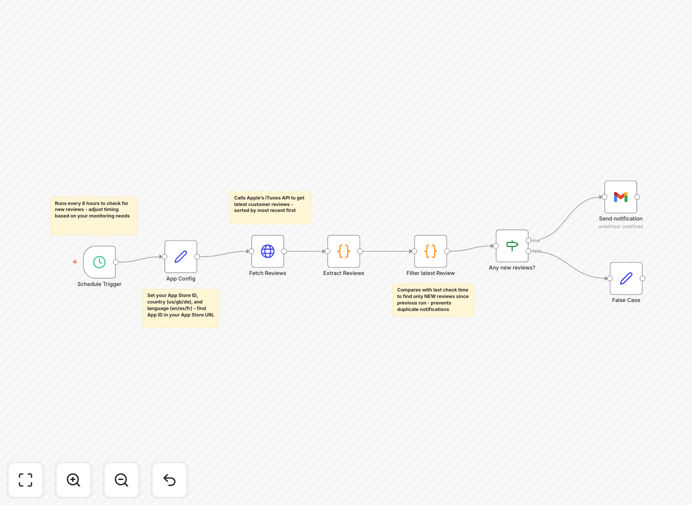Image resolution: width=692 pixels, height=505 pixels.
Task: Click the False Case output connector
Action: [643, 279]
